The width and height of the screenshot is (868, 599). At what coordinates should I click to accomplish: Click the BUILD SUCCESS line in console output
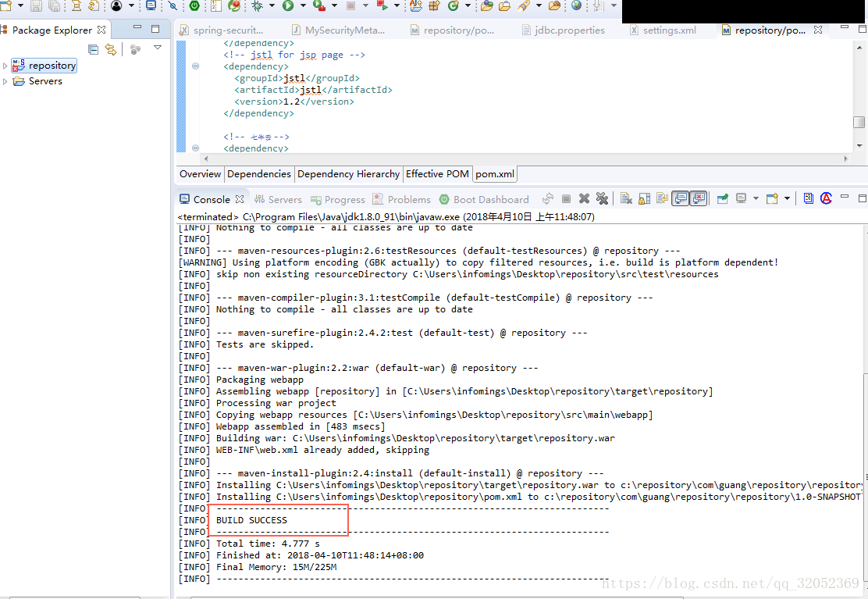[251, 520]
